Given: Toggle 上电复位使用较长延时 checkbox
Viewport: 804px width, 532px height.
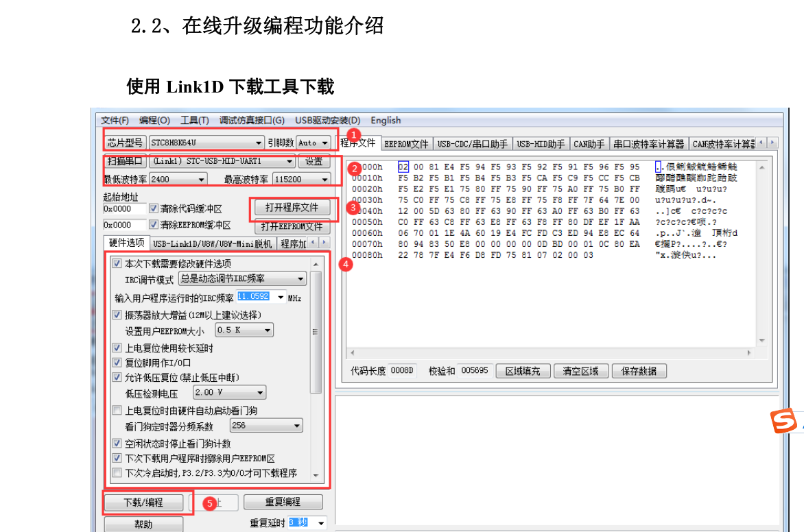Looking at the screenshot, I should (117, 348).
